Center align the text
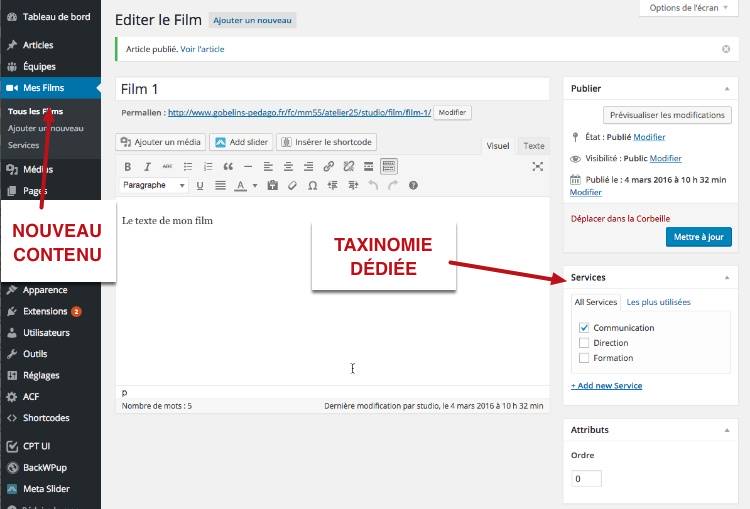This screenshot has height=509, width=750. point(288,166)
